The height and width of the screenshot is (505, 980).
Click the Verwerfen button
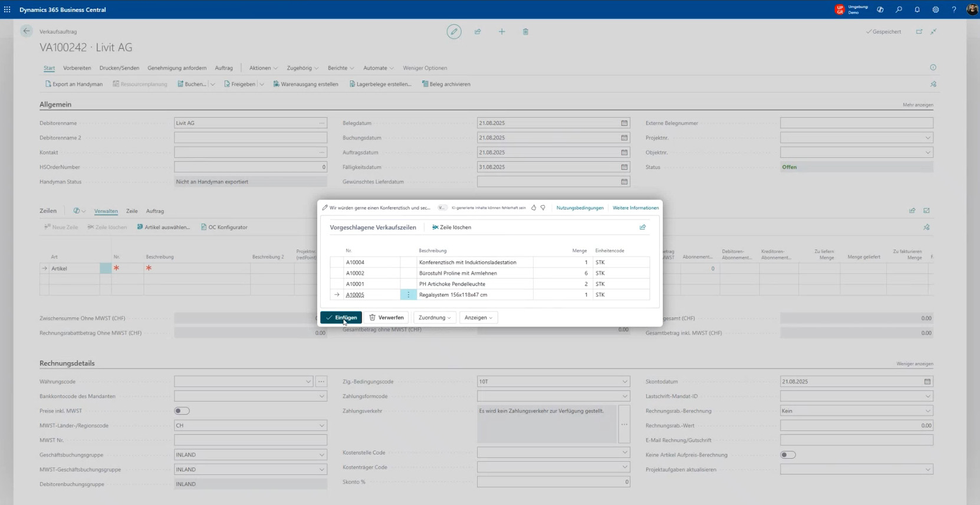387,317
